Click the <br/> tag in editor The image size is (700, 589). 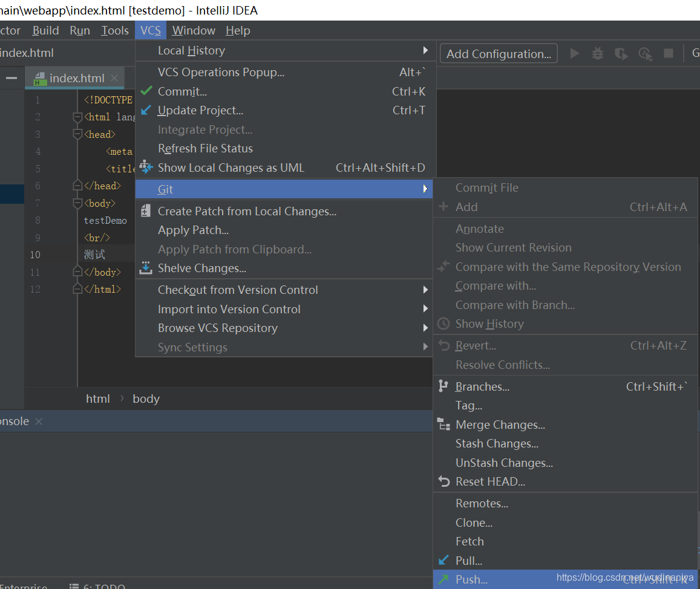click(97, 238)
